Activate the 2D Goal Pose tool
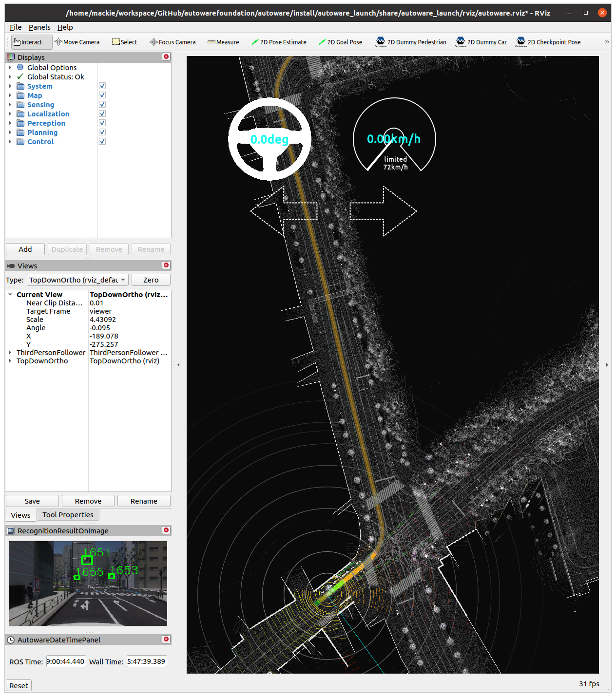Viewport: 616px width, 697px height. (x=340, y=42)
